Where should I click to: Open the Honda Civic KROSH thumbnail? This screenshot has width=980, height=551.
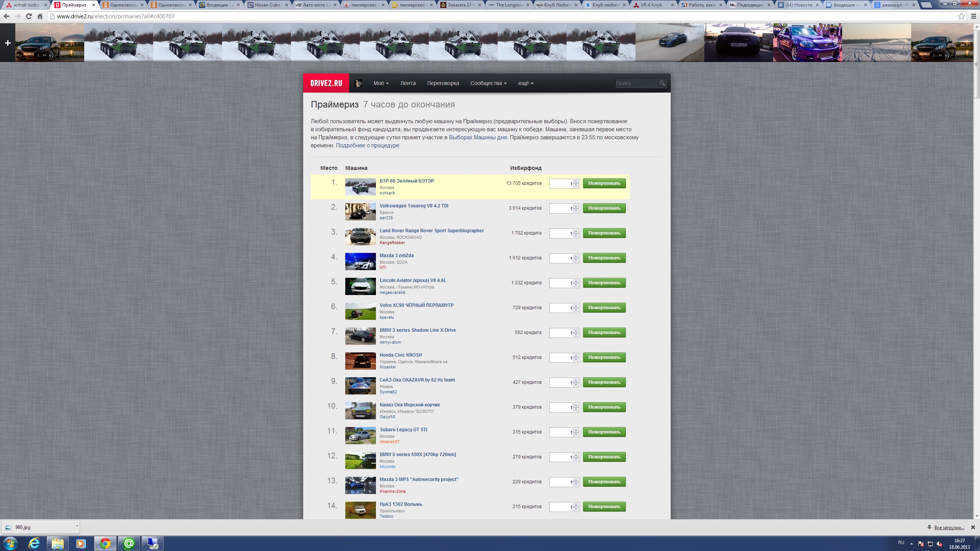coord(360,361)
